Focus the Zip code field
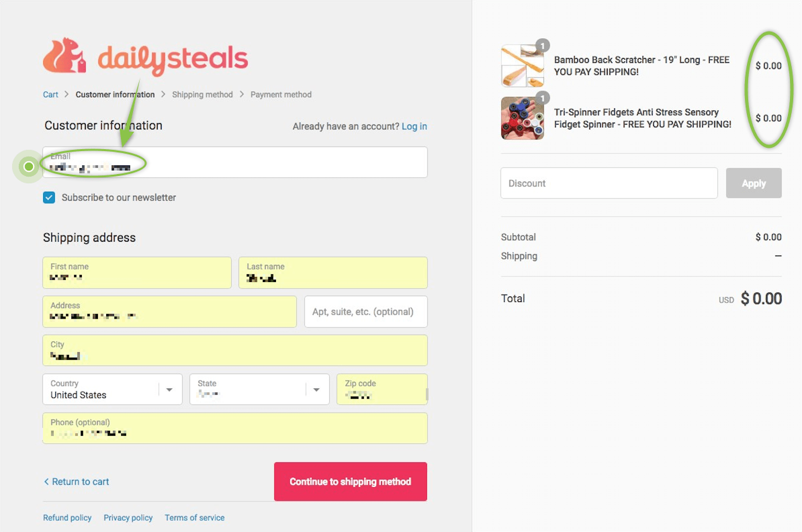 click(382, 389)
